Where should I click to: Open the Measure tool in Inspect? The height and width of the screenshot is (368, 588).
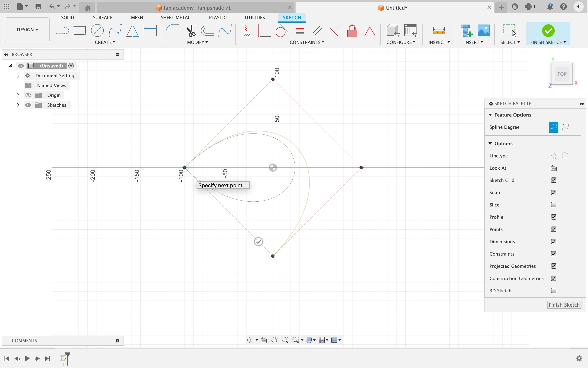point(439,31)
